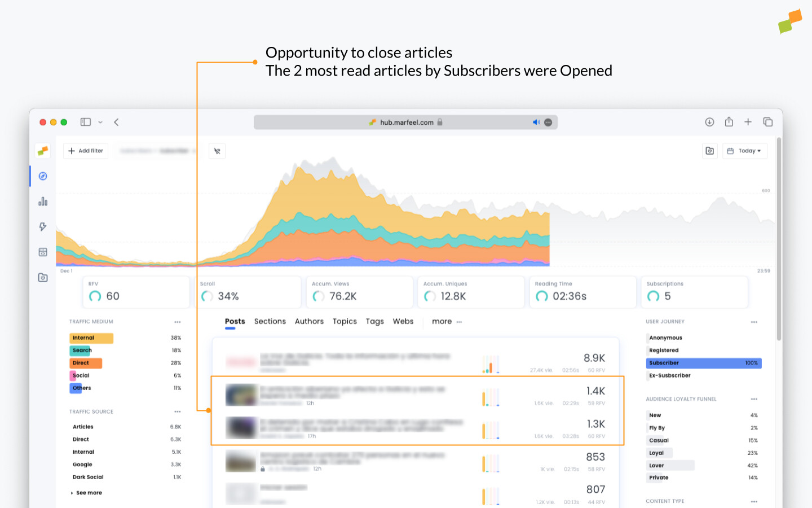Image resolution: width=812 pixels, height=508 pixels.
Task: Open the Articles traffic source link
Action: click(x=82, y=427)
